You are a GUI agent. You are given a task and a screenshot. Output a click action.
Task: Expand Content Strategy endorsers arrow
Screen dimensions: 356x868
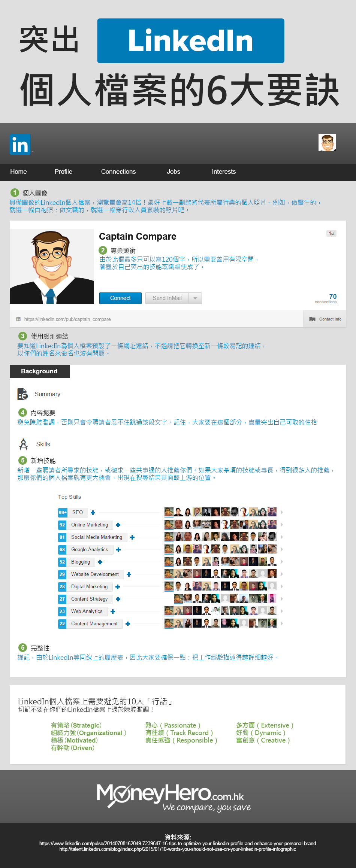[x=281, y=599]
